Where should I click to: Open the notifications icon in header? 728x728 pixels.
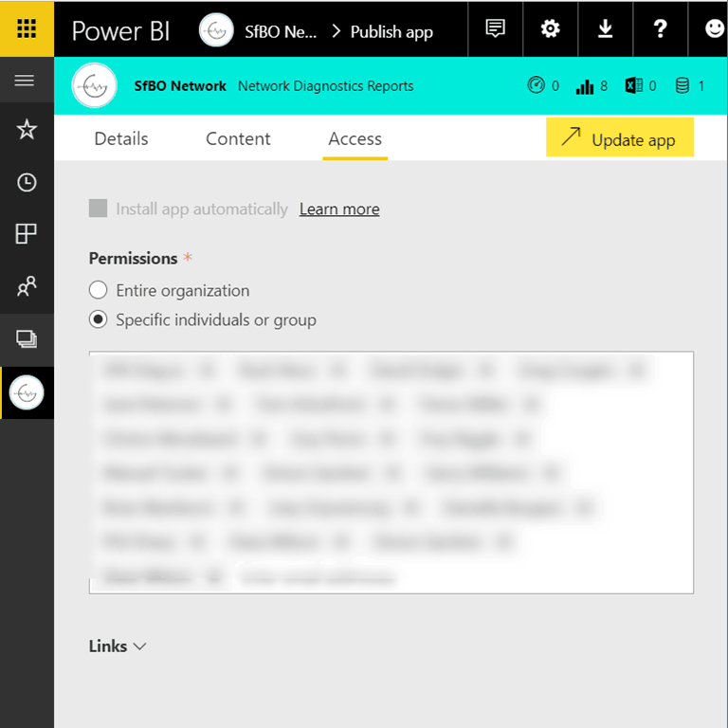pos(495,29)
